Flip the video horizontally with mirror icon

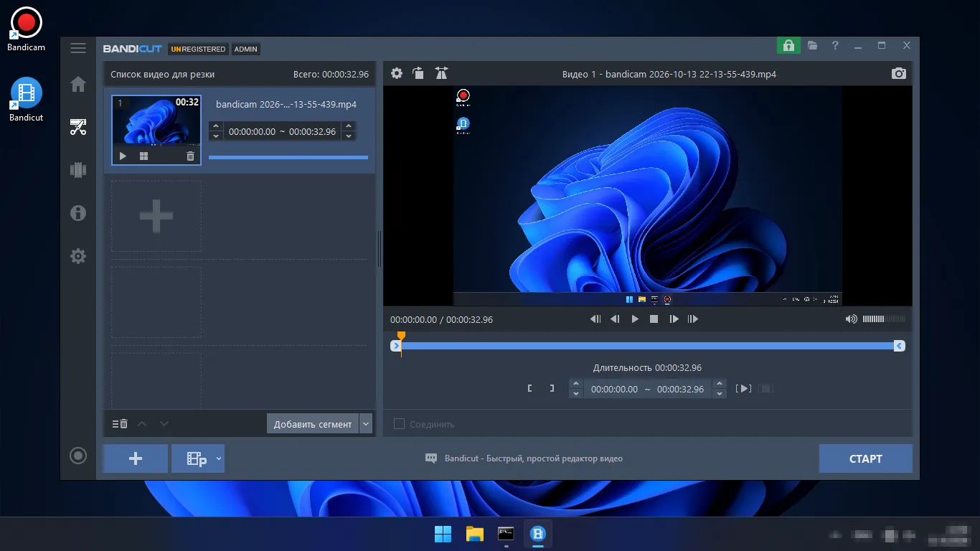pos(441,73)
